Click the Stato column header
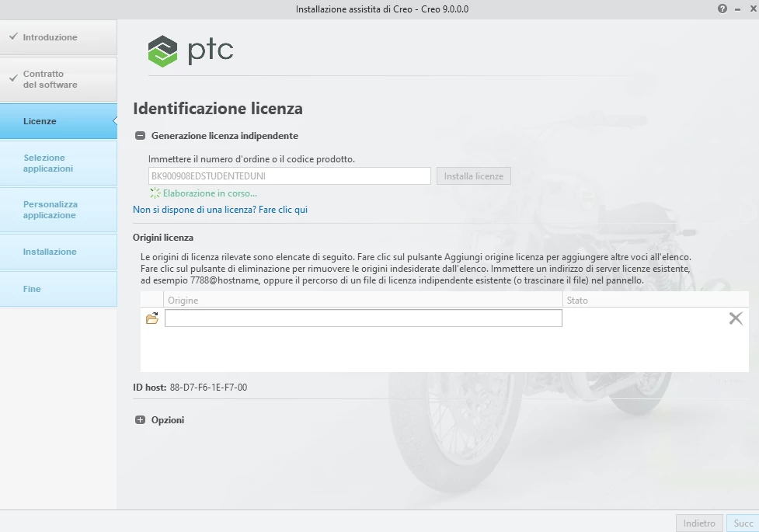 click(656, 300)
